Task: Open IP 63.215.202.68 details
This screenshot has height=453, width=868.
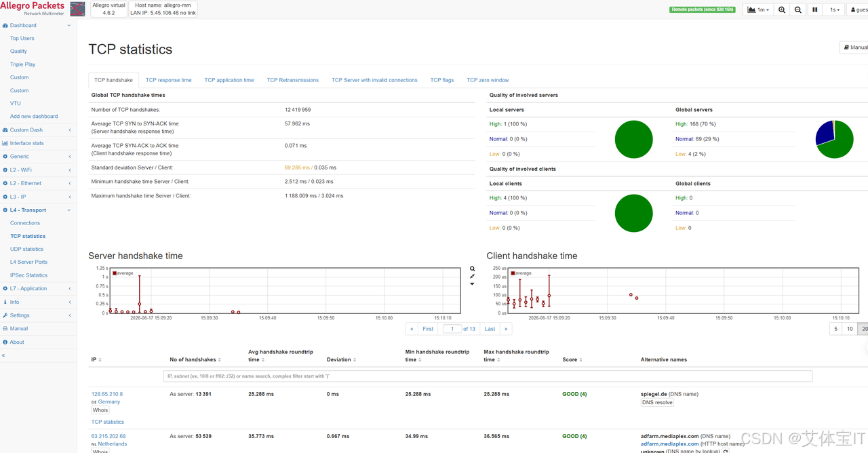Action: click(108, 436)
